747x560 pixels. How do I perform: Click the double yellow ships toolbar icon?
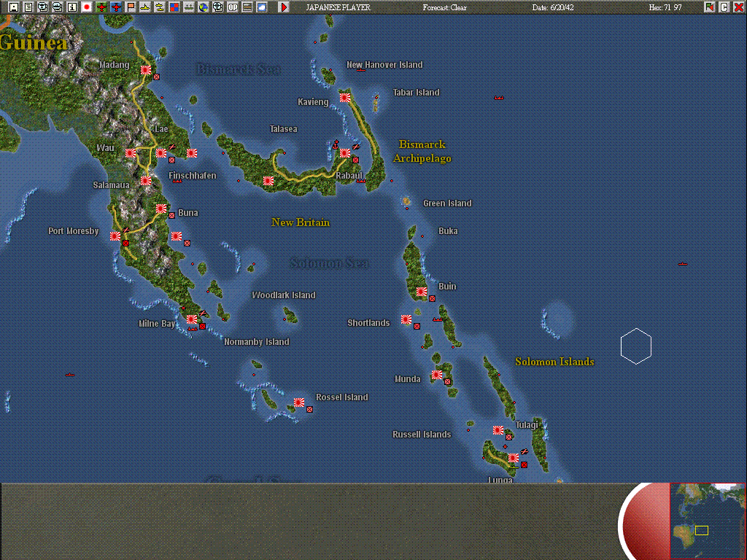pos(160,7)
